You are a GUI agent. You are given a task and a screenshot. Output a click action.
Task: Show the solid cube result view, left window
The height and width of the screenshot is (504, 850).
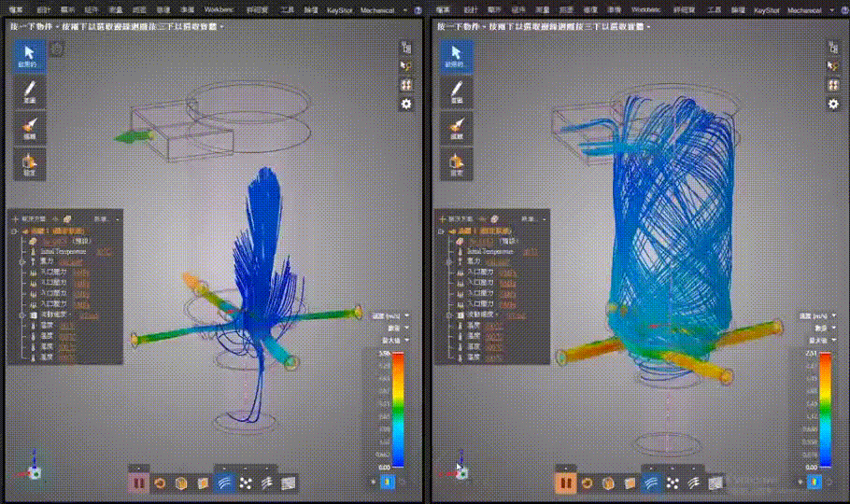(x=181, y=483)
